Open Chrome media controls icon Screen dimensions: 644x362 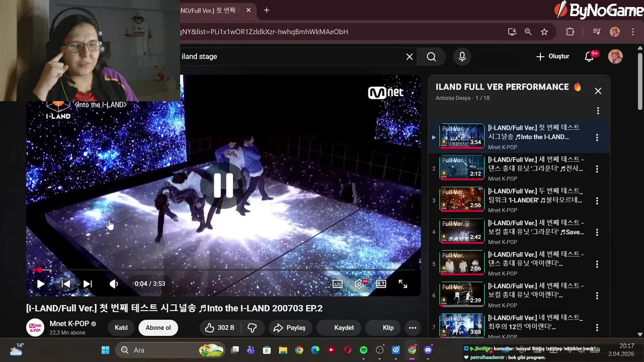click(x=597, y=32)
